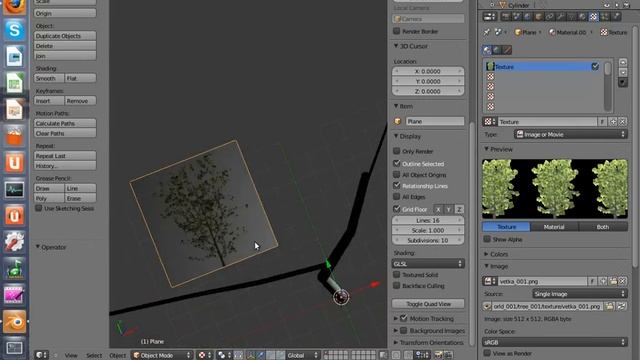This screenshot has height=360, width=640.
Task: Switch preview to Texture tab
Action: tap(507, 227)
